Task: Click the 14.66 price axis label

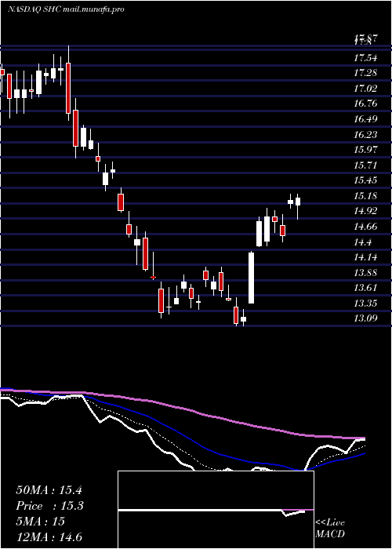Action: (365, 227)
